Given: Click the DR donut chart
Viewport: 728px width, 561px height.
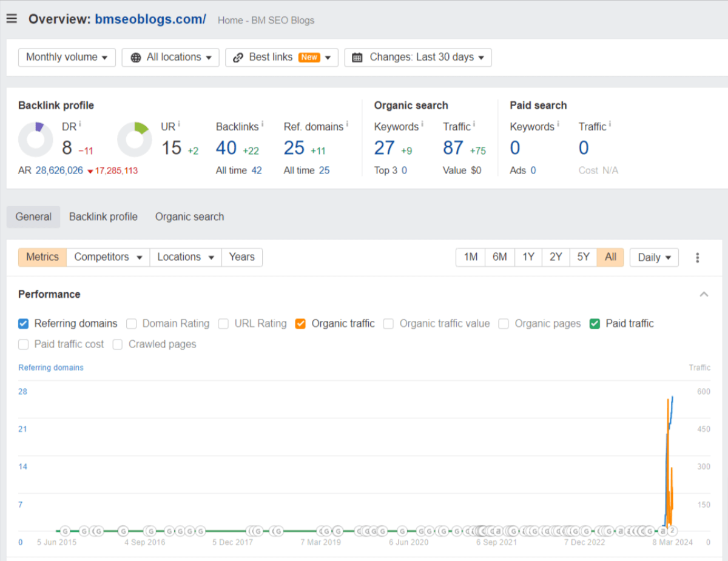Looking at the screenshot, I should point(35,139).
